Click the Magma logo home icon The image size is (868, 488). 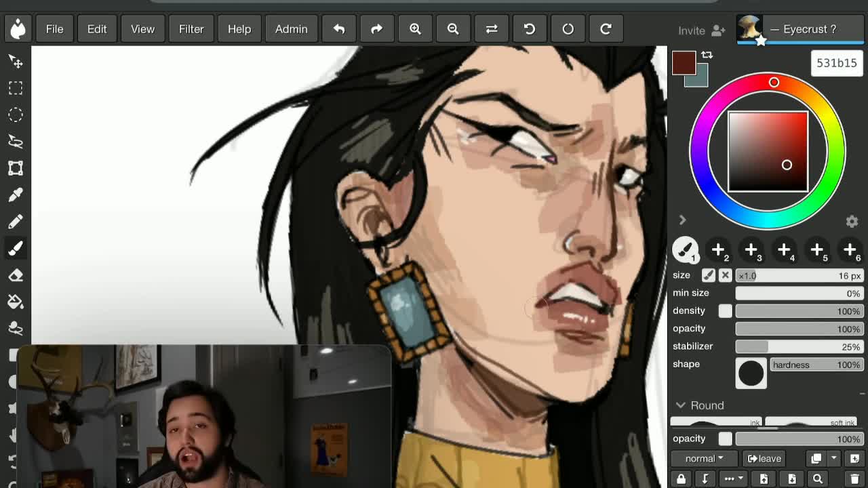pos(18,28)
